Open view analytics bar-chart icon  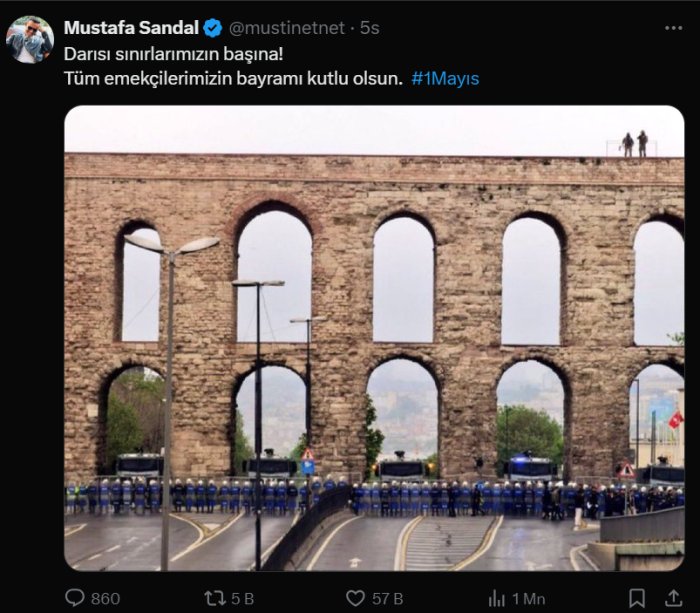click(497, 598)
